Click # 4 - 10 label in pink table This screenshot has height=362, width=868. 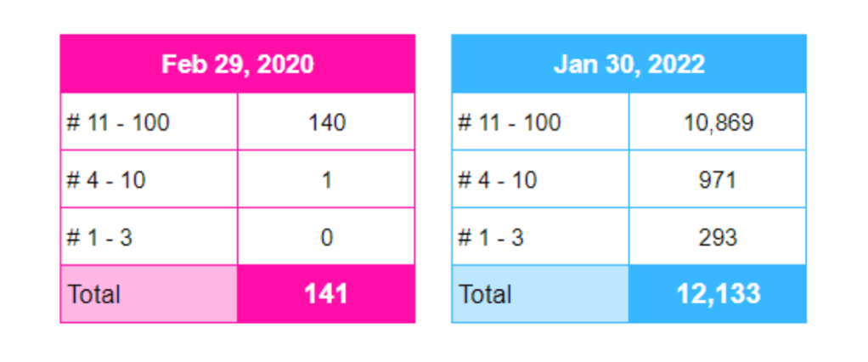[x=106, y=180]
